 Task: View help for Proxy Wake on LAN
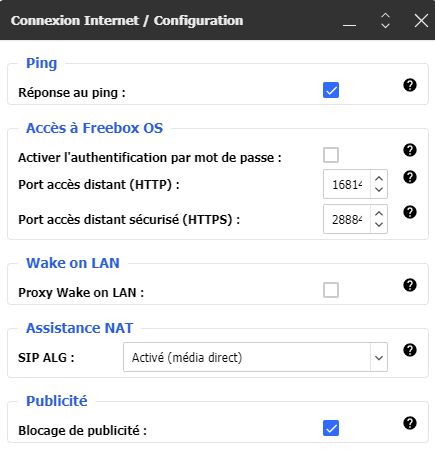pos(410,285)
